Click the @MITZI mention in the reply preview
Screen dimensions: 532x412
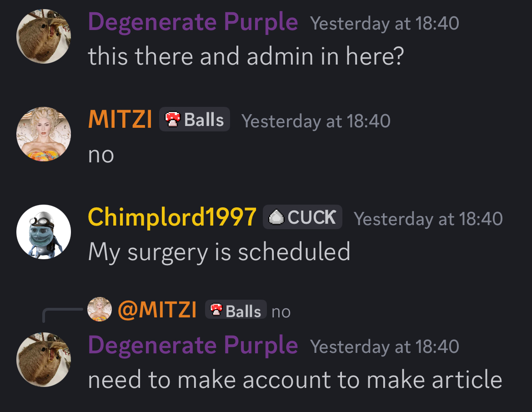pos(157,310)
